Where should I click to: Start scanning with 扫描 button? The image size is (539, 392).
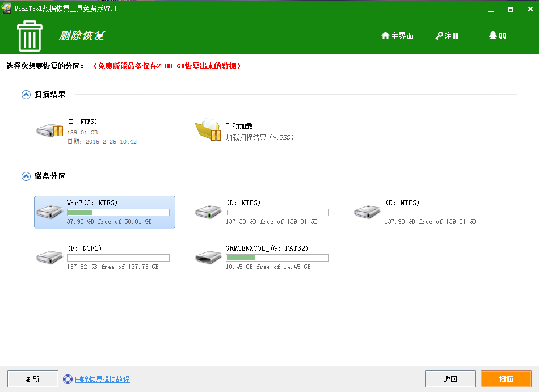(506, 379)
